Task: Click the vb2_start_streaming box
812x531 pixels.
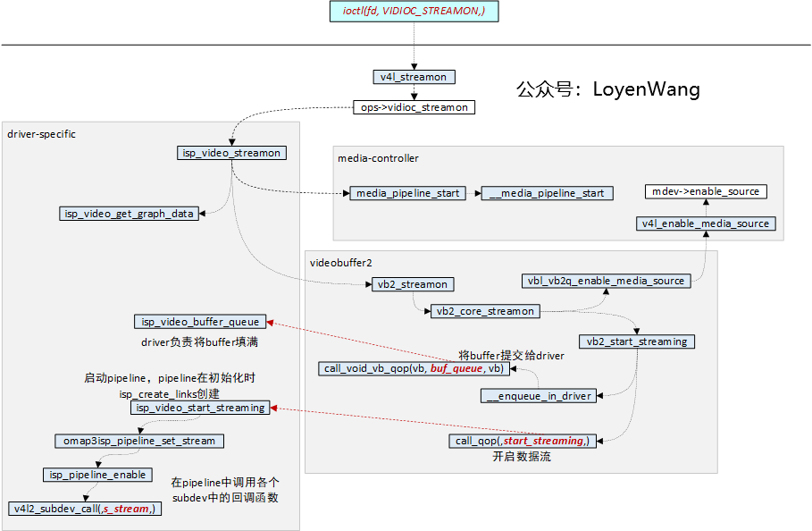Action: 636,341
